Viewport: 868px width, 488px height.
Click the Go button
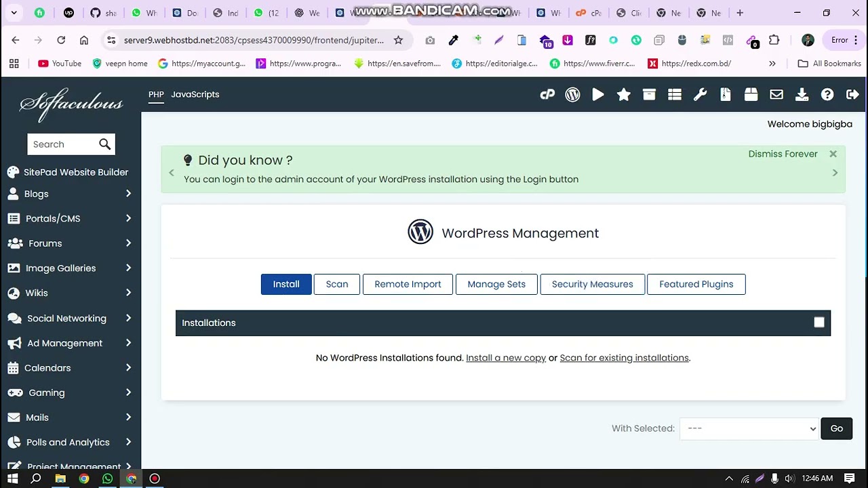(x=837, y=428)
